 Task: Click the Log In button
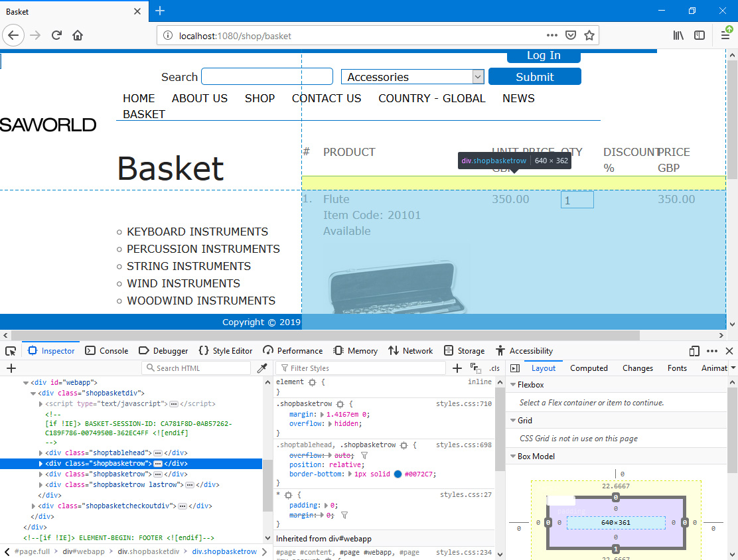tap(544, 56)
